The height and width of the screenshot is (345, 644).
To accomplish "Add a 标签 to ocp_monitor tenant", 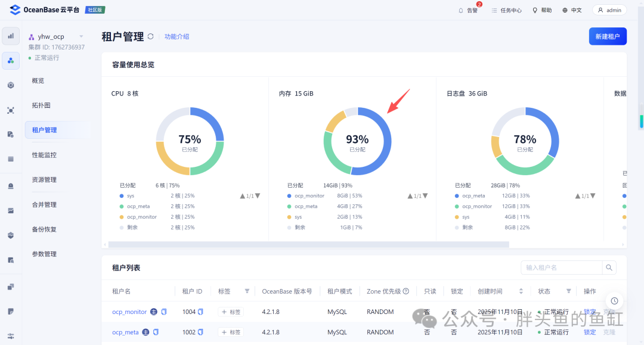I will [x=231, y=312].
